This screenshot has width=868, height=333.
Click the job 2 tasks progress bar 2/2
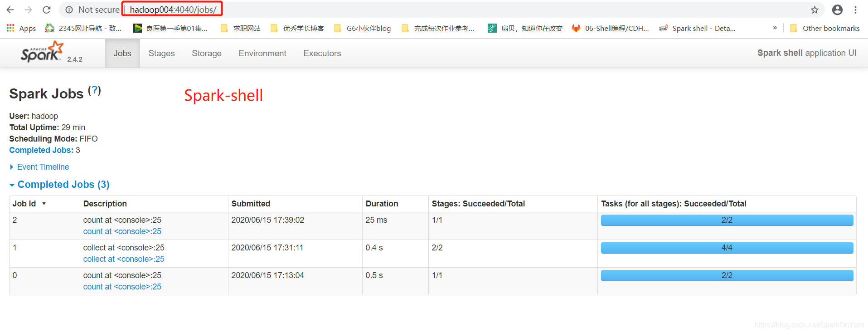[727, 220]
